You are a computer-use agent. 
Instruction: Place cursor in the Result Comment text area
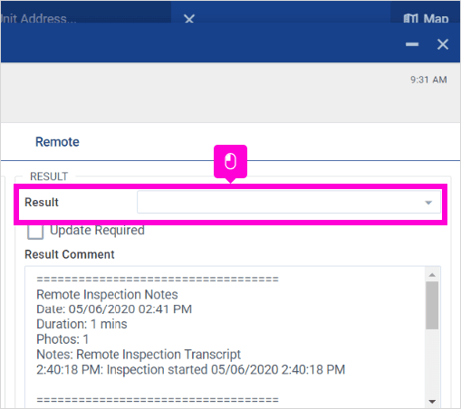[x=225, y=337]
